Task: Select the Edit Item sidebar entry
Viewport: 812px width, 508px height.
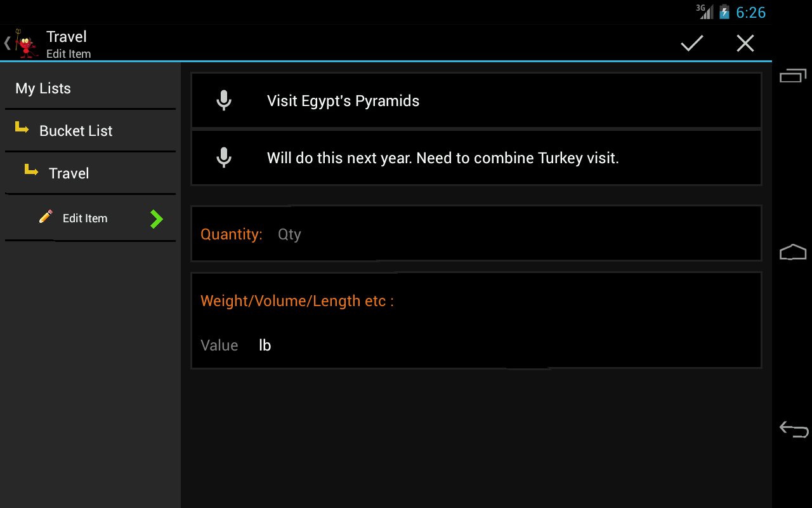Action: click(x=90, y=218)
